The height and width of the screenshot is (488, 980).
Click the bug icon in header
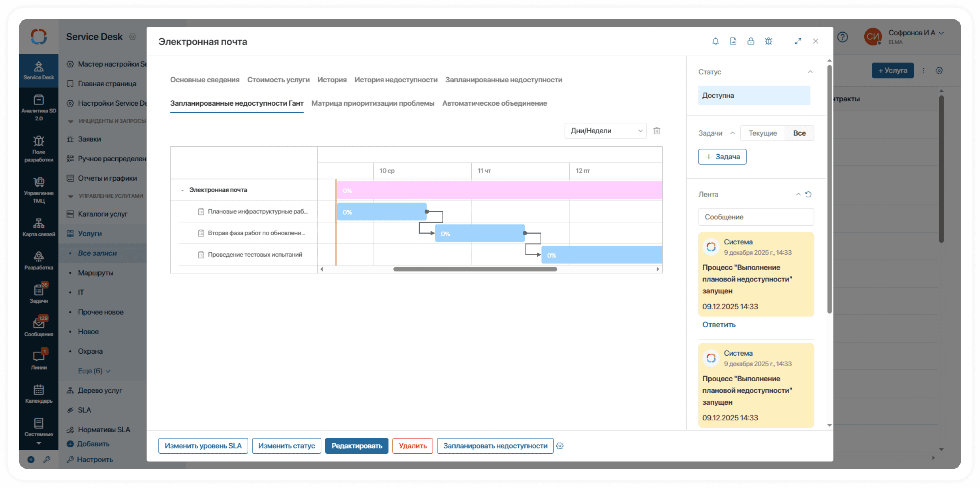pos(769,41)
